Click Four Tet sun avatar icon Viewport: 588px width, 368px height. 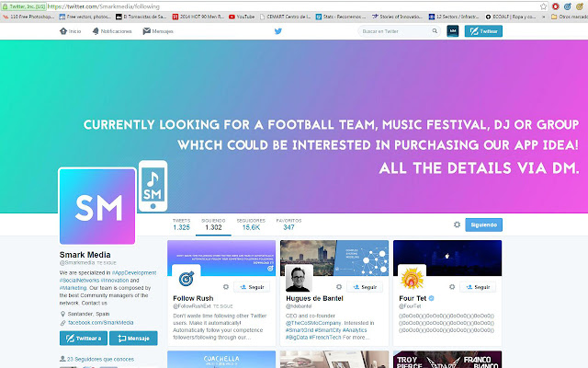point(413,279)
